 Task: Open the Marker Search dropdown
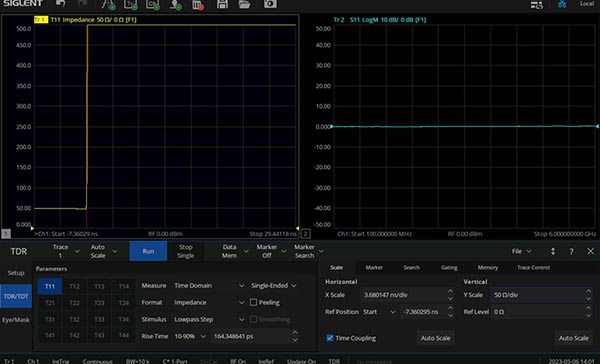(308, 251)
